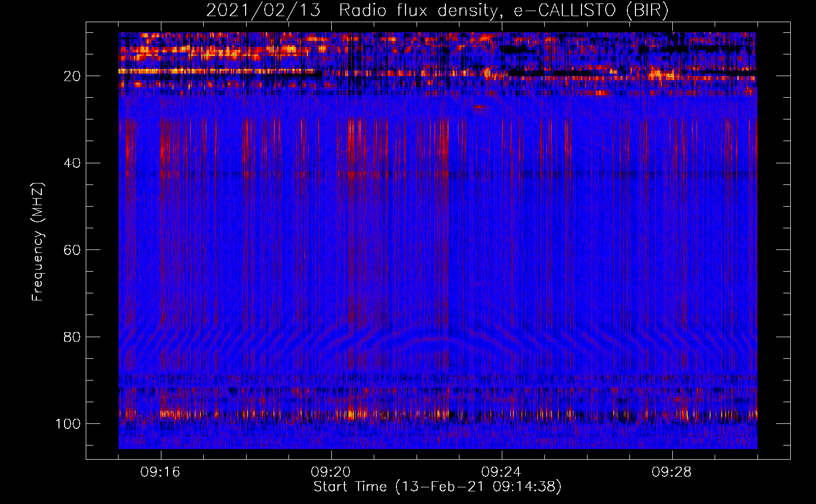This screenshot has width=816, height=504.
Task: Select the 09:16 time tick label
Action: point(161,472)
